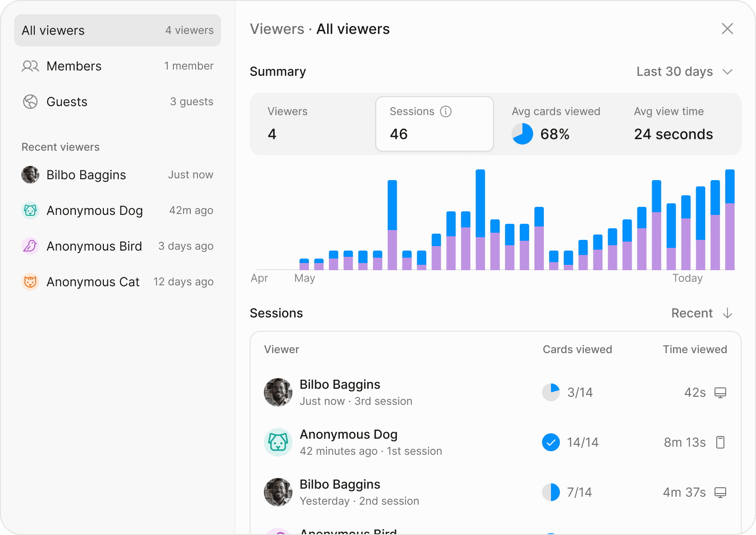Screen dimensions: 756x535
Task: Click the 1 member count
Action: click(x=189, y=66)
